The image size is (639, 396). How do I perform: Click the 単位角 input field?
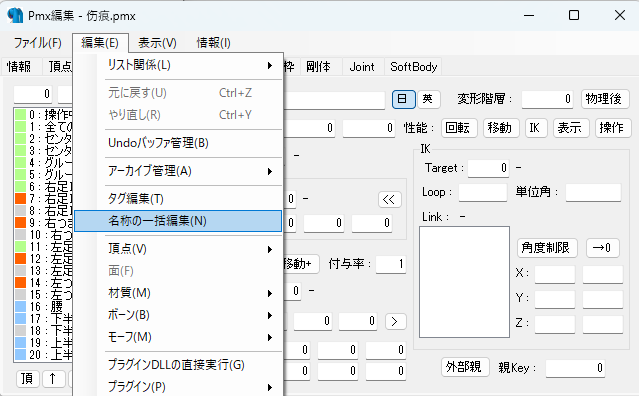pyautogui.click(x=593, y=192)
